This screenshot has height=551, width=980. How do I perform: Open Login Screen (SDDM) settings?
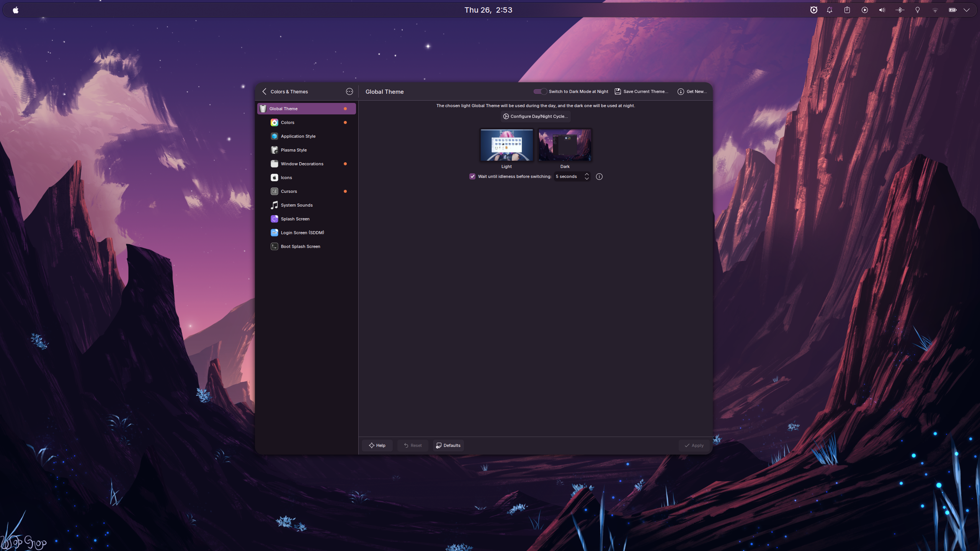pyautogui.click(x=302, y=232)
